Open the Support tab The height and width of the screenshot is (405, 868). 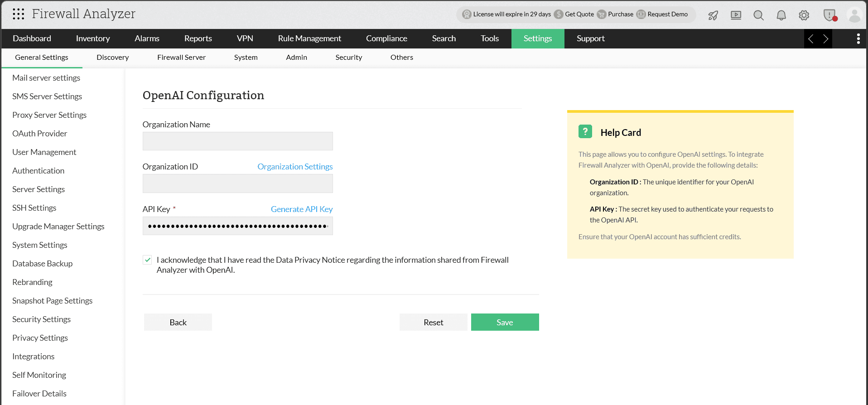pos(590,39)
